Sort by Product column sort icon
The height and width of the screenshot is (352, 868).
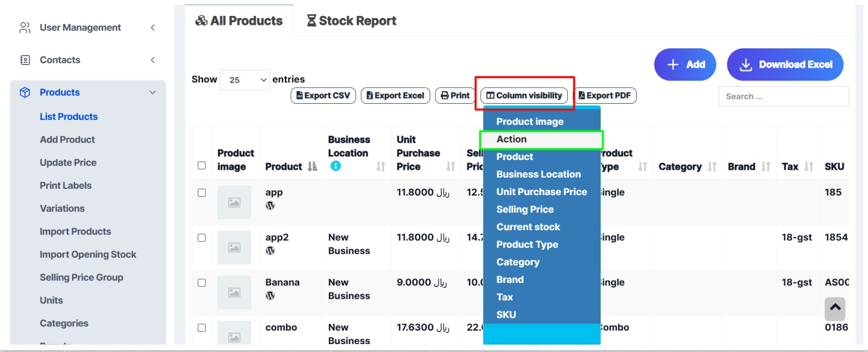coord(313,166)
